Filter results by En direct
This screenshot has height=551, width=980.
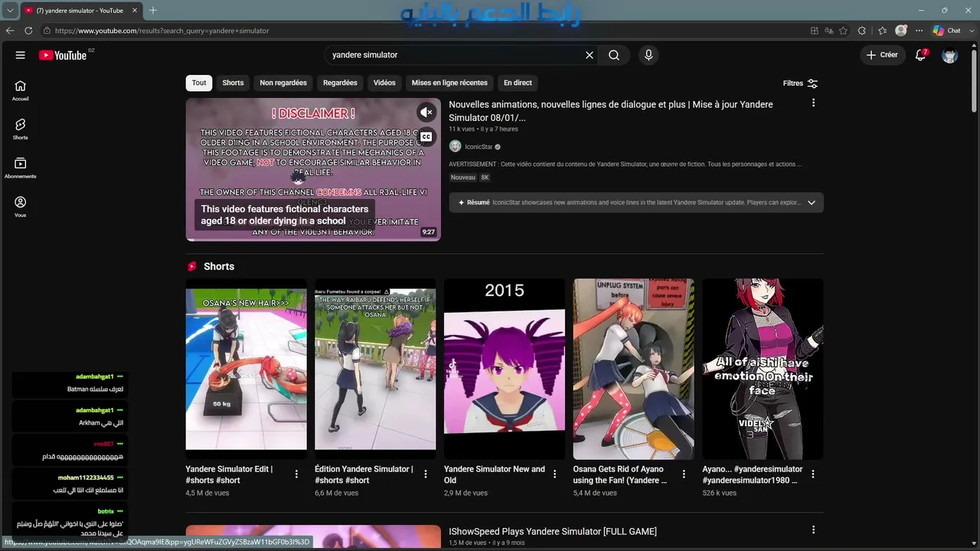coord(518,83)
